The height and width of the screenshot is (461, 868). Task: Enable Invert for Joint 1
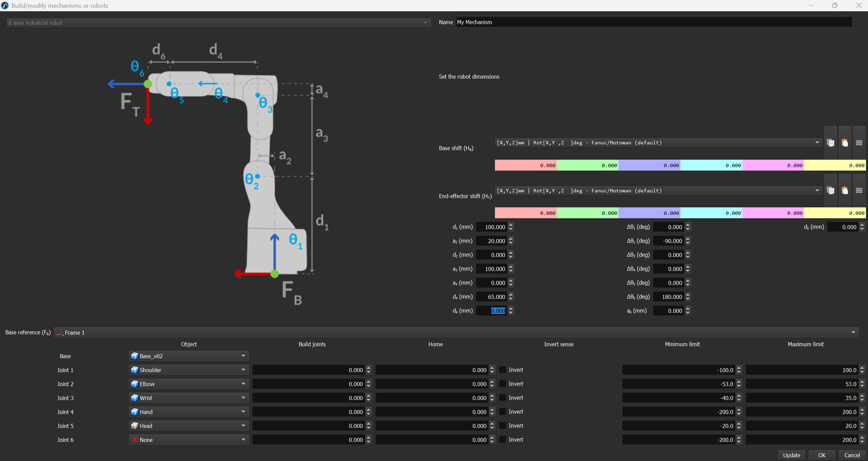click(503, 370)
